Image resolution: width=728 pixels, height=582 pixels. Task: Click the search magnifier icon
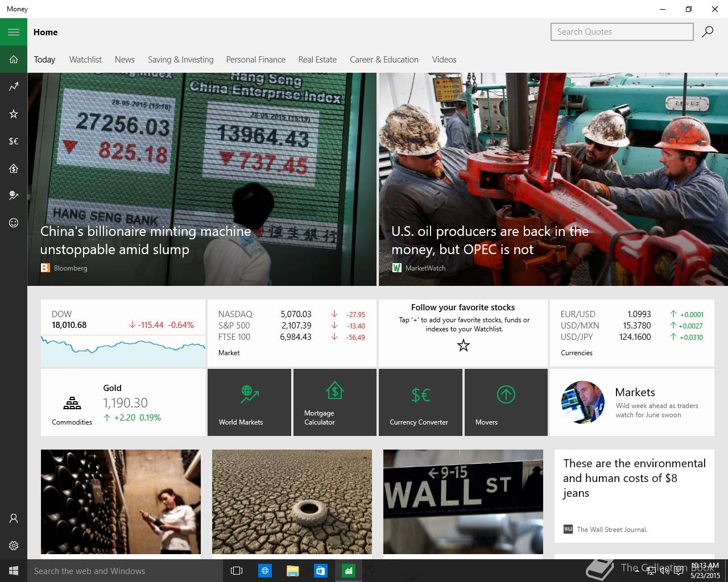tap(708, 32)
